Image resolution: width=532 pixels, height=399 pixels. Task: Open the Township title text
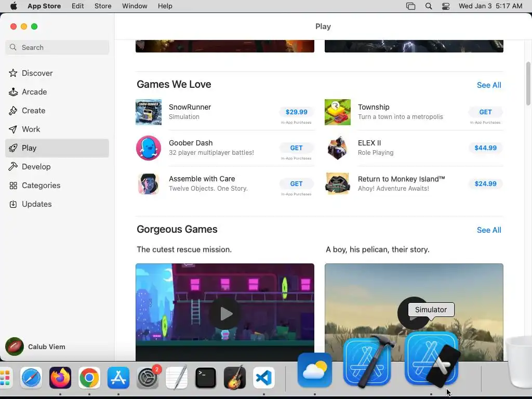pos(374,107)
